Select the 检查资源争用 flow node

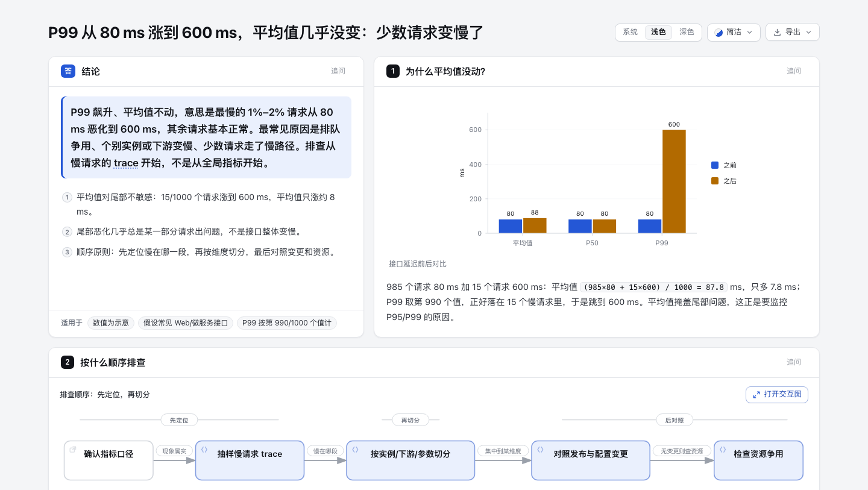[x=758, y=460]
